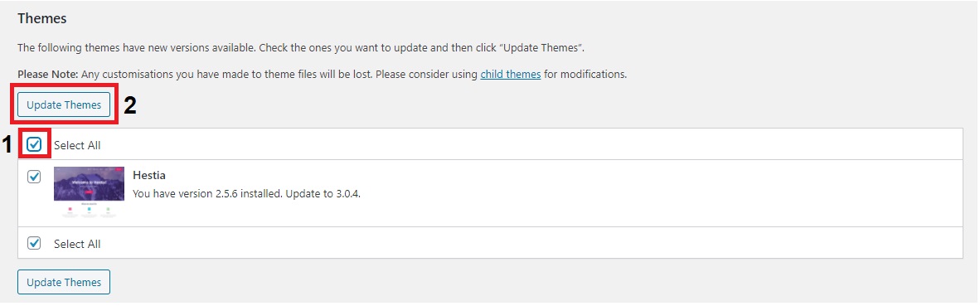Click the Themes section heading
980x306 pixels.
pyautogui.click(x=42, y=19)
